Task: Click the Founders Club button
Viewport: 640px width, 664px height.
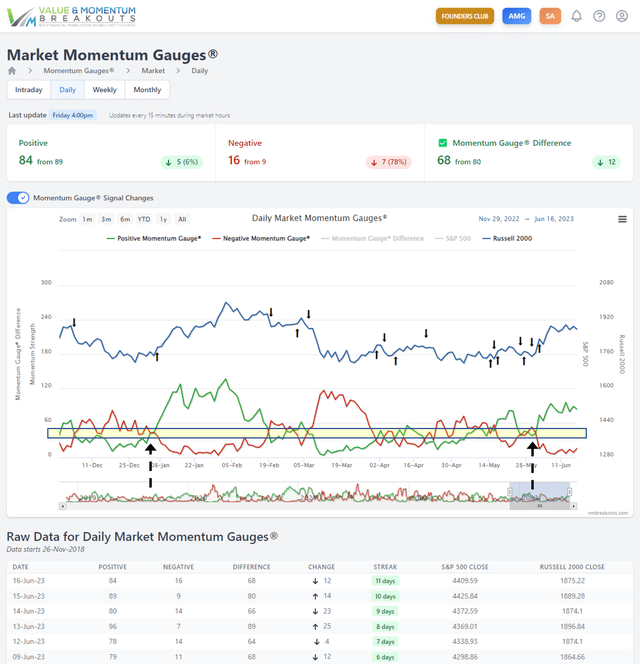Action: 465,16
